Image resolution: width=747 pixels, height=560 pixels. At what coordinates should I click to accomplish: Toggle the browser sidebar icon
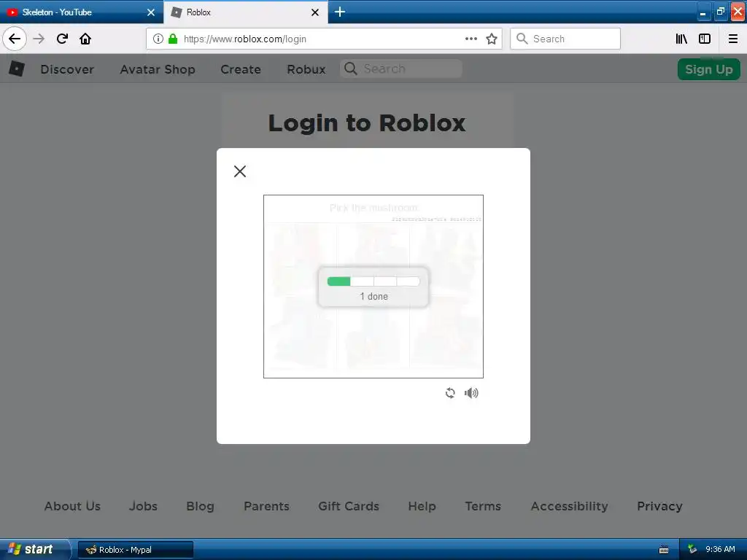point(705,39)
